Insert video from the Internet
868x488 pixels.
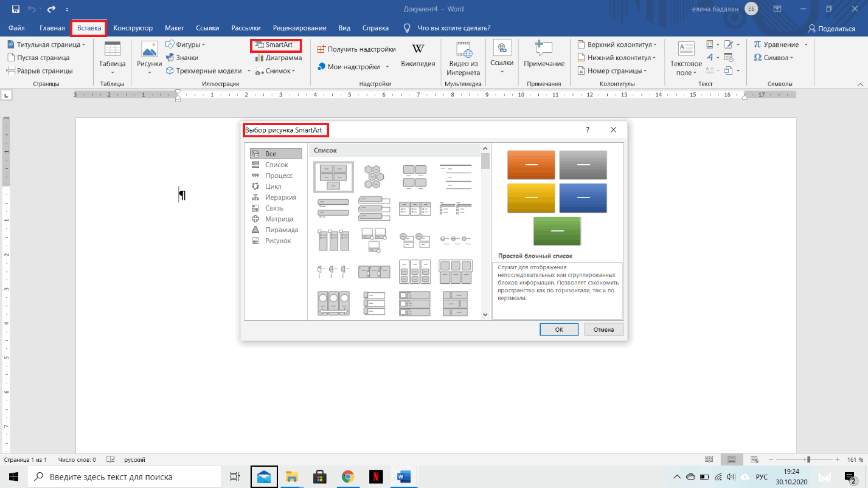pos(464,58)
